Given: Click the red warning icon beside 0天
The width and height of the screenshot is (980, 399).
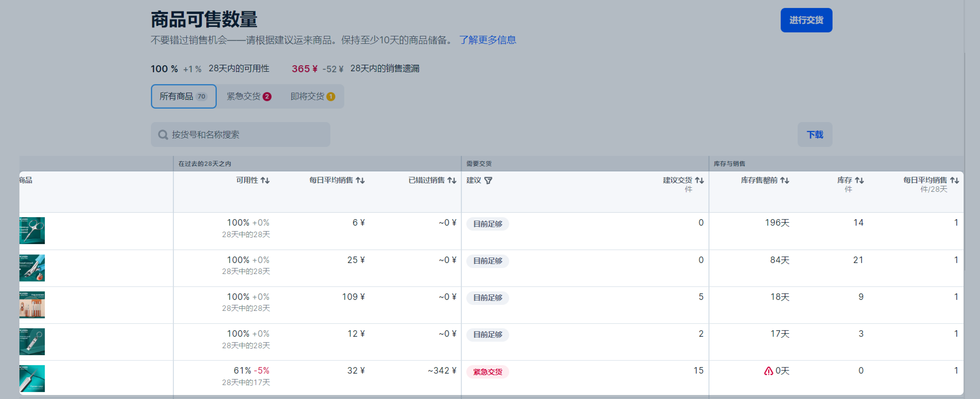Looking at the screenshot, I should [x=769, y=371].
